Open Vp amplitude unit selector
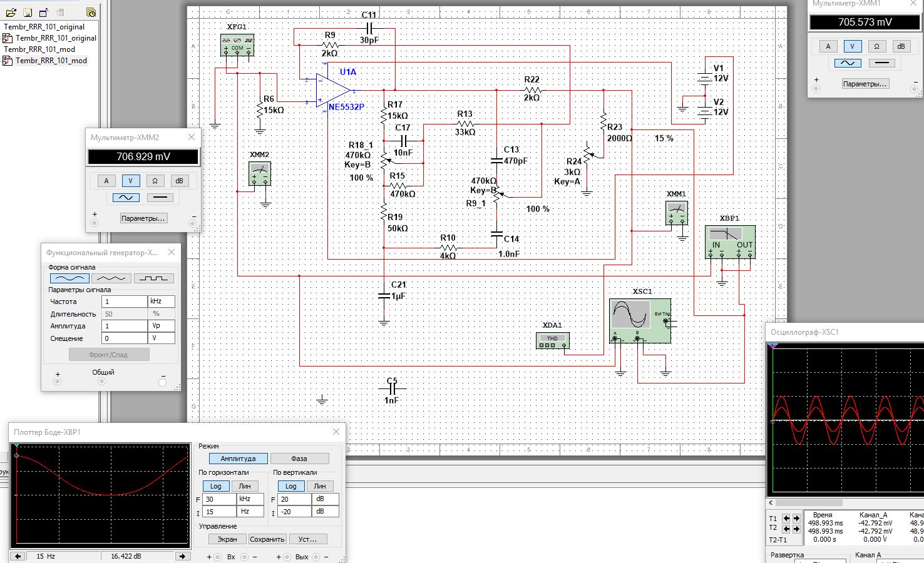This screenshot has width=924, height=563. 162,326
